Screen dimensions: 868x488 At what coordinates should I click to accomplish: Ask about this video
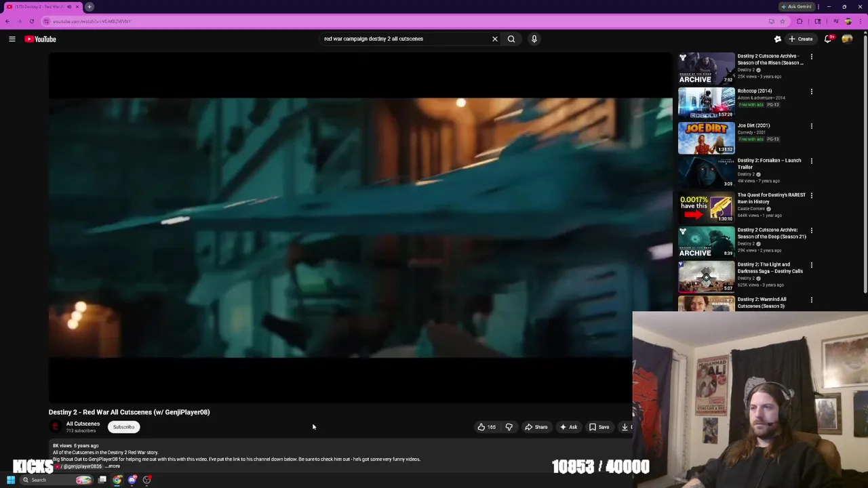[568, 427]
